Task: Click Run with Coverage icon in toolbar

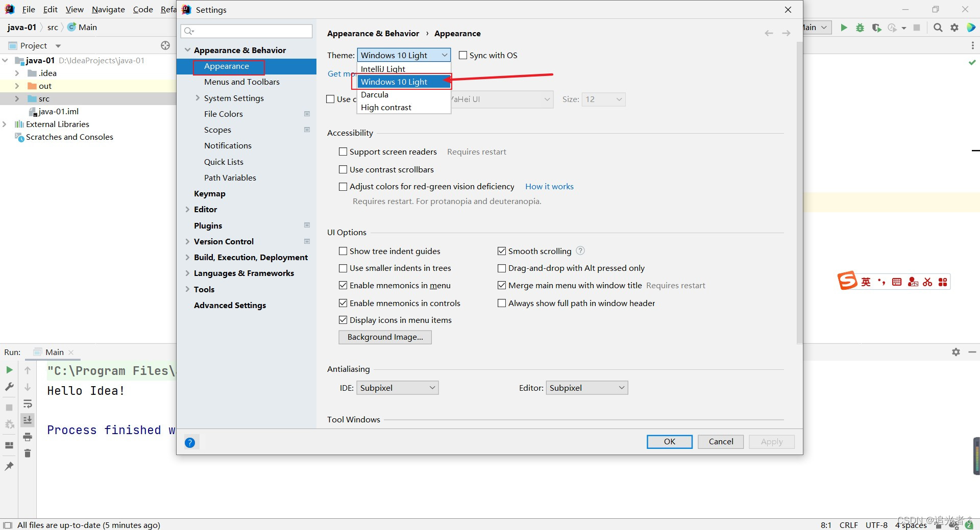Action: [876, 28]
